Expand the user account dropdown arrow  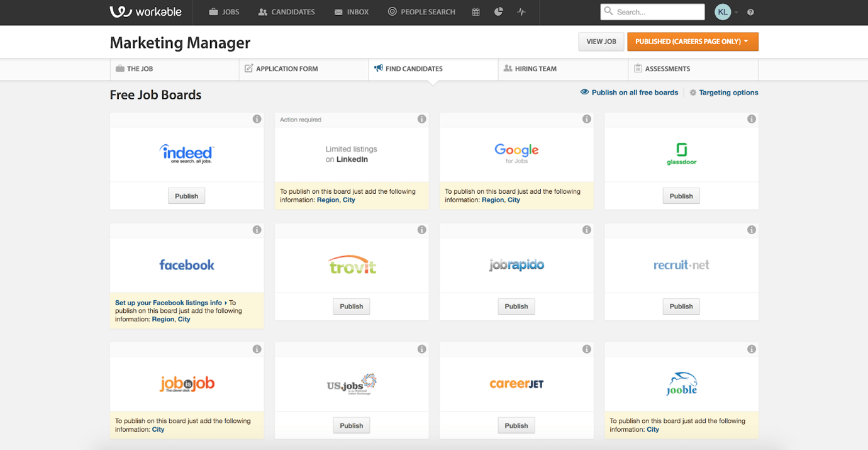pyautogui.click(x=737, y=13)
